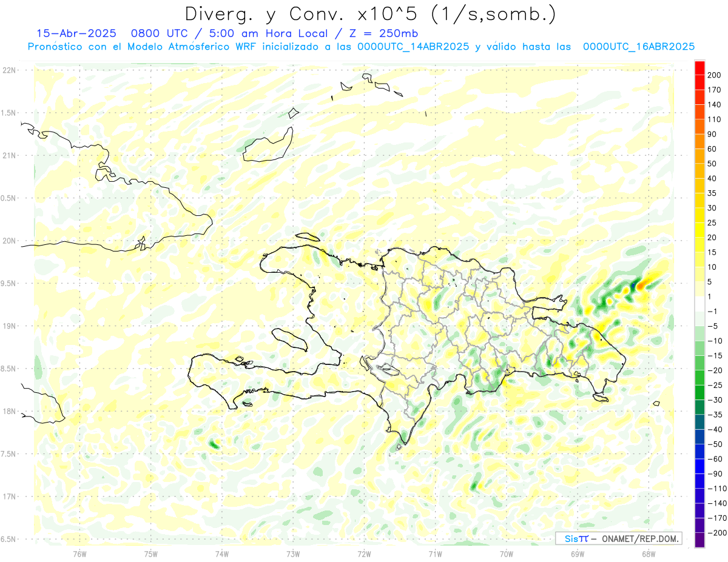
Task: Click the '71W' longitude label
Action: 435,554
